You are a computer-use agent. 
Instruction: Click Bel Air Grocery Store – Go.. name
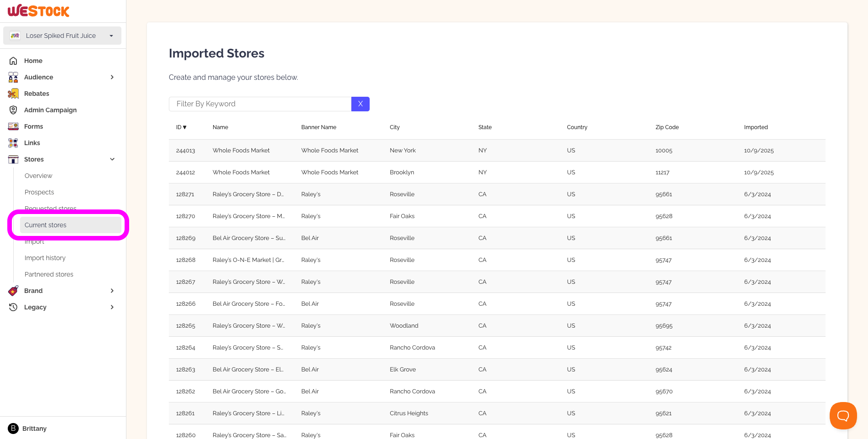[x=249, y=392]
